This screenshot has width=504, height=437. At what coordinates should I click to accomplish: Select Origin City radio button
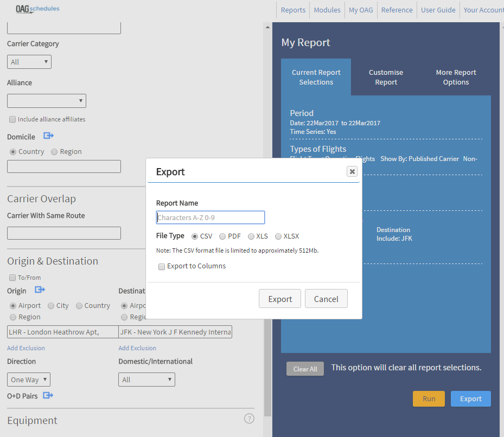51,306
